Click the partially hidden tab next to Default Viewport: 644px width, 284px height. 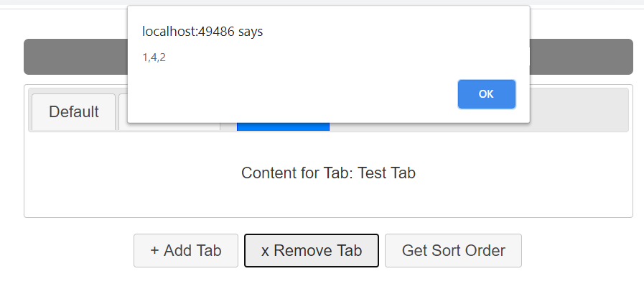pyautogui.click(x=123, y=112)
